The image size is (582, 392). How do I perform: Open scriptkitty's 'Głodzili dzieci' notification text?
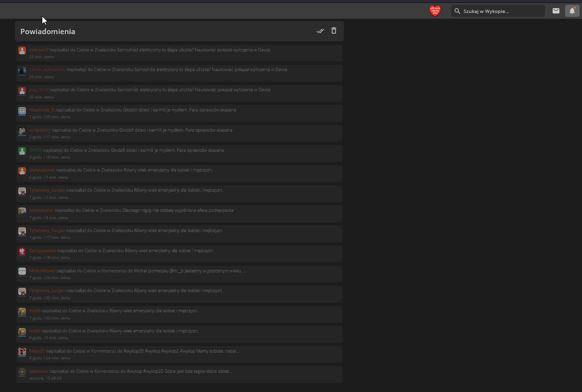coord(142,130)
